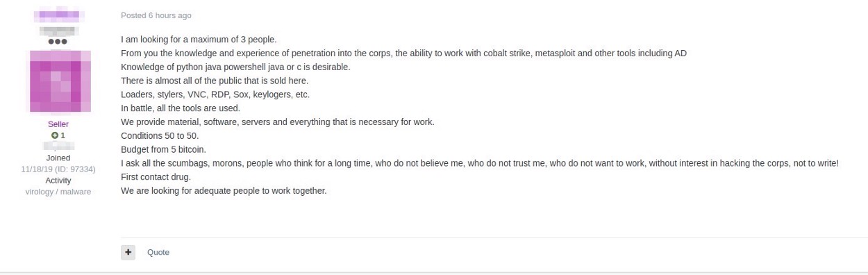Click the first line about 3 people
The image size is (868, 275).
point(199,39)
